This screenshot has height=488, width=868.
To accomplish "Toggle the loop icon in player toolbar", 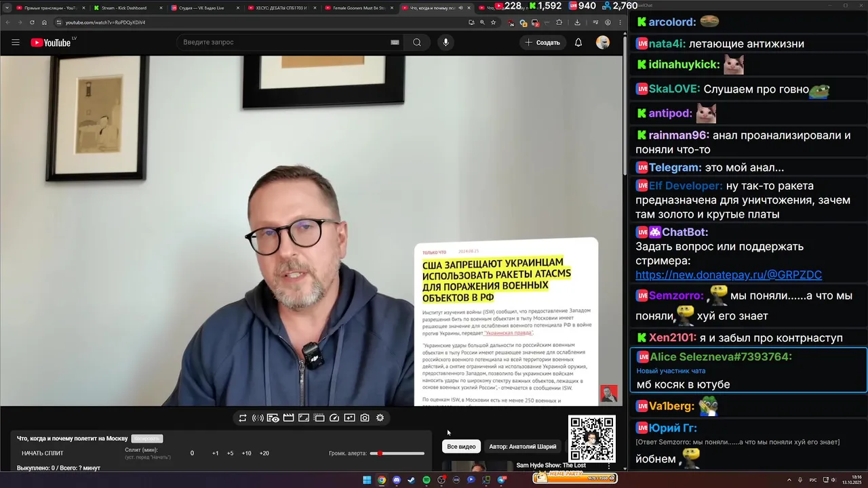I will [x=242, y=418].
